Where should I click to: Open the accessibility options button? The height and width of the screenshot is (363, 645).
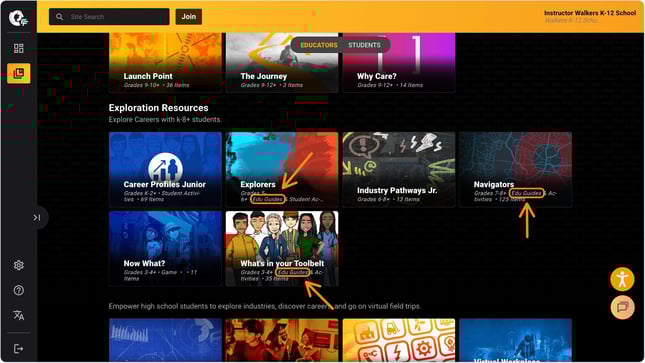coord(622,279)
